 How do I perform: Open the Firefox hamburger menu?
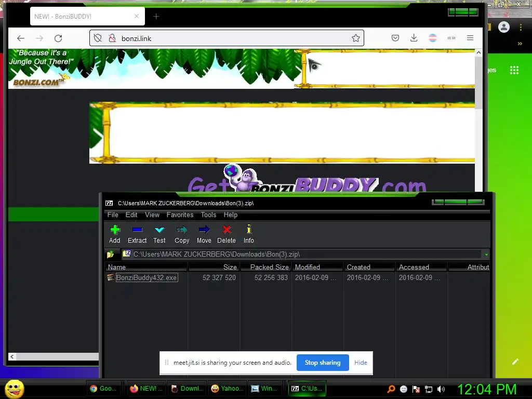470,38
